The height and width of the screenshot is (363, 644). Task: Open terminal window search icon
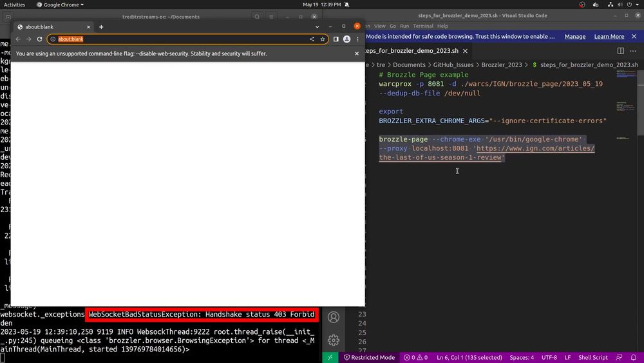pyautogui.click(x=257, y=17)
